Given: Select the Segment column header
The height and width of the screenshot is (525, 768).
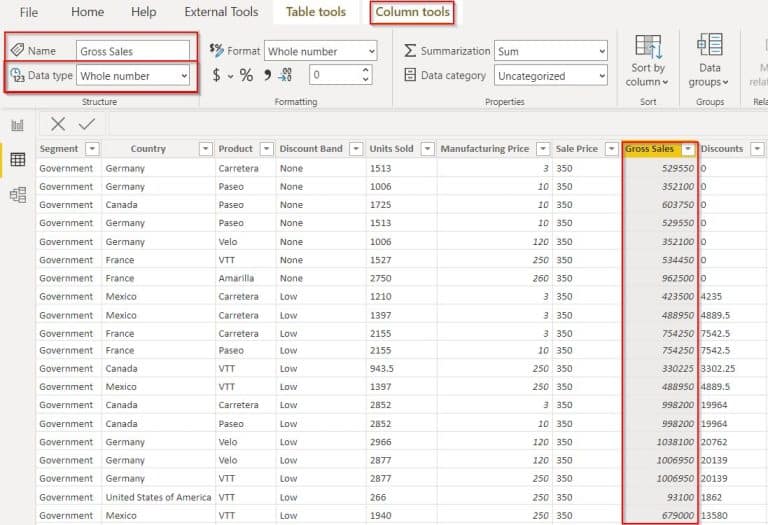Looking at the screenshot, I should 59,148.
